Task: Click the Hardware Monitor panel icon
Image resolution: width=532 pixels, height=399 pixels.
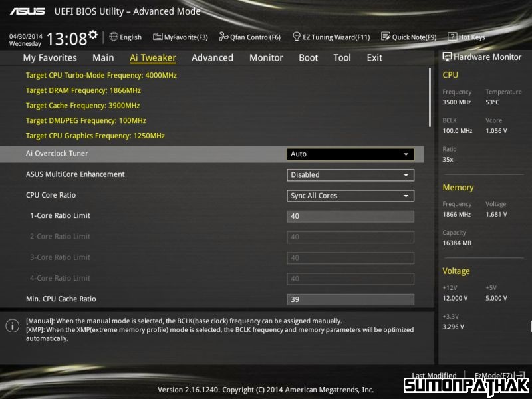Action: (447, 57)
